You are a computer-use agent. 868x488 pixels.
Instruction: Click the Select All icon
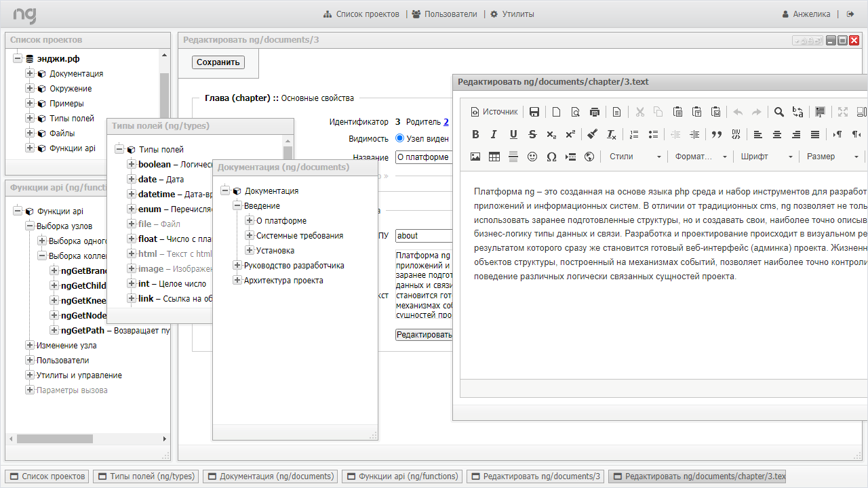[x=820, y=112]
